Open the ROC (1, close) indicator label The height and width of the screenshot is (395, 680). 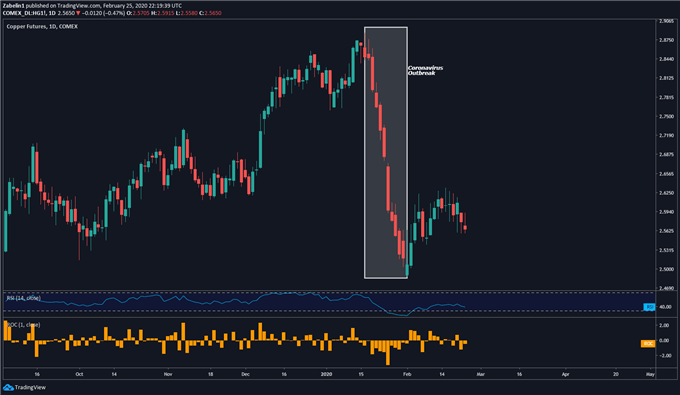23,325
